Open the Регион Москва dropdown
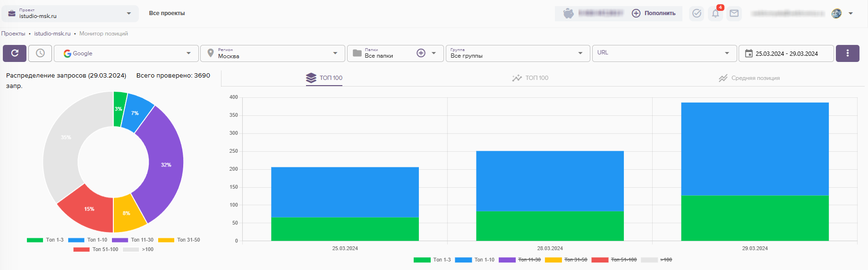 pos(272,53)
